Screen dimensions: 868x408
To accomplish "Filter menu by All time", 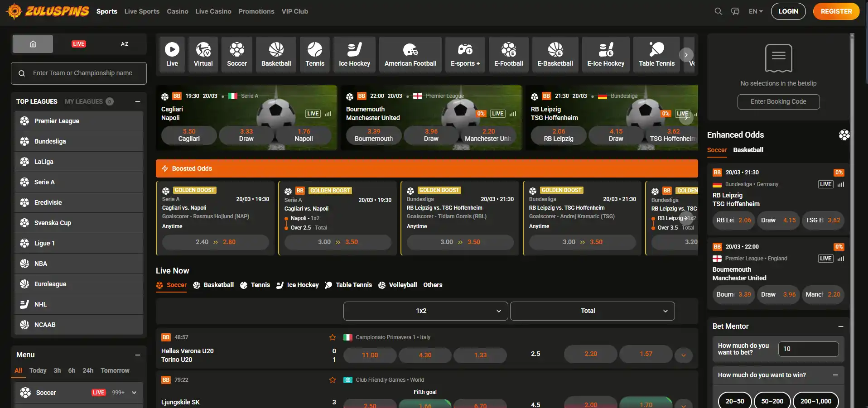I will (x=18, y=370).
